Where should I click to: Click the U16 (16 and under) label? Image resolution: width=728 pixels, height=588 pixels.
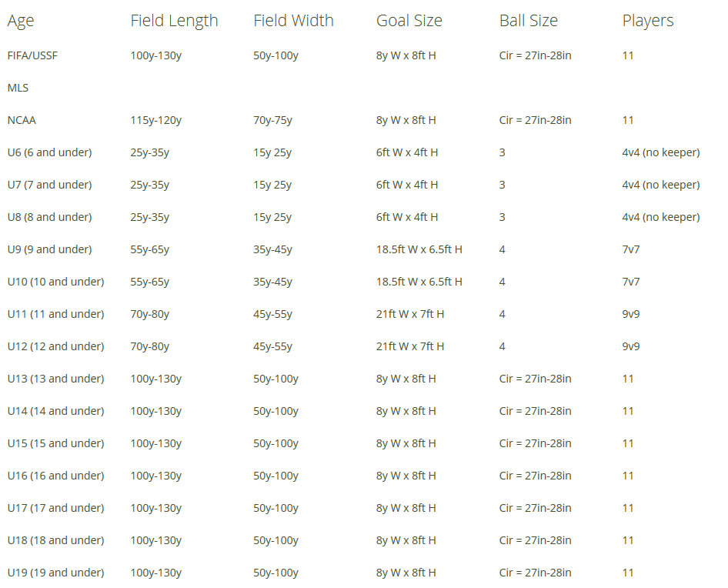tap(55, 476)
